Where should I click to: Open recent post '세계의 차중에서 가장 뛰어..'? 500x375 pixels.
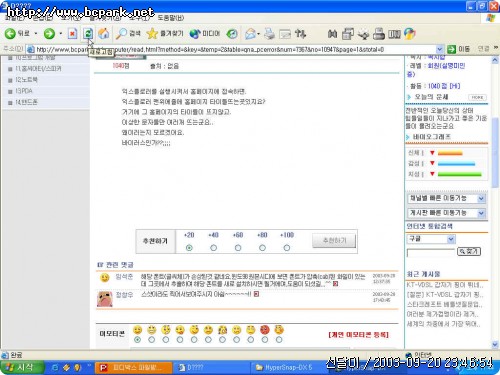click(443, 324)
